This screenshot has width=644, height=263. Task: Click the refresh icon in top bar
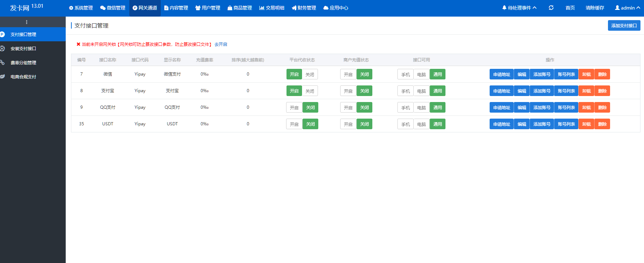point(551,8)
